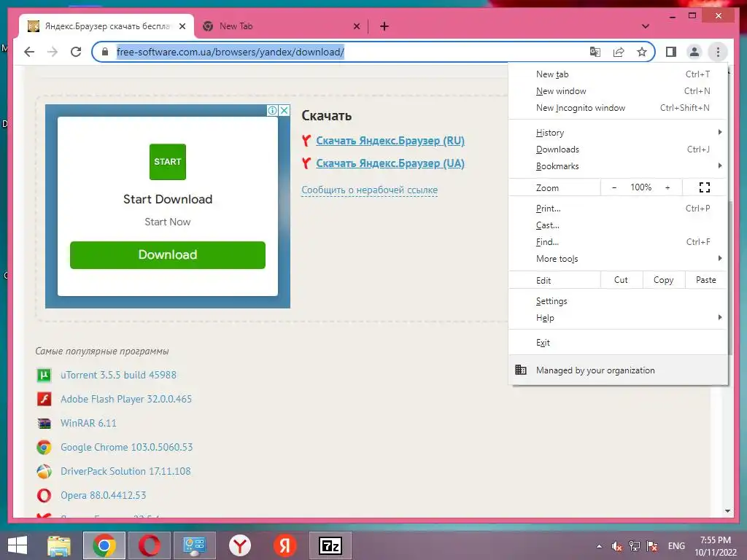Open uTorrent 3.5.5 build 45988 link

[x=119, y=376]
